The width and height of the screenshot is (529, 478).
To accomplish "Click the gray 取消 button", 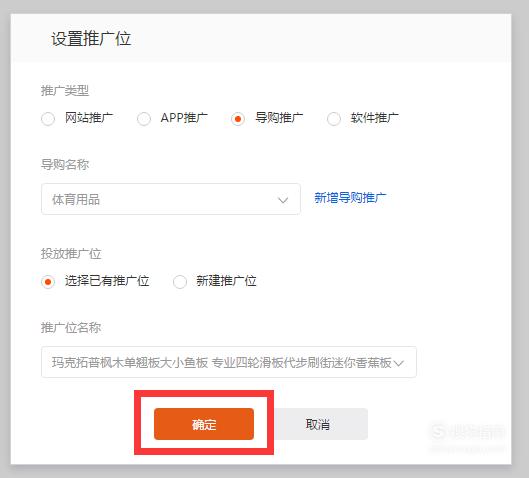I will click(x=318, y=424).
